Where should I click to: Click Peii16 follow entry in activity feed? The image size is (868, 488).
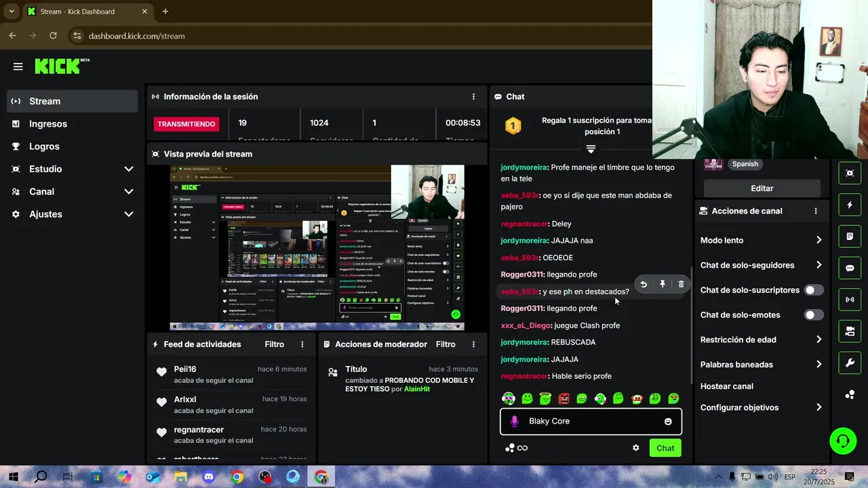tap(231, 374)
